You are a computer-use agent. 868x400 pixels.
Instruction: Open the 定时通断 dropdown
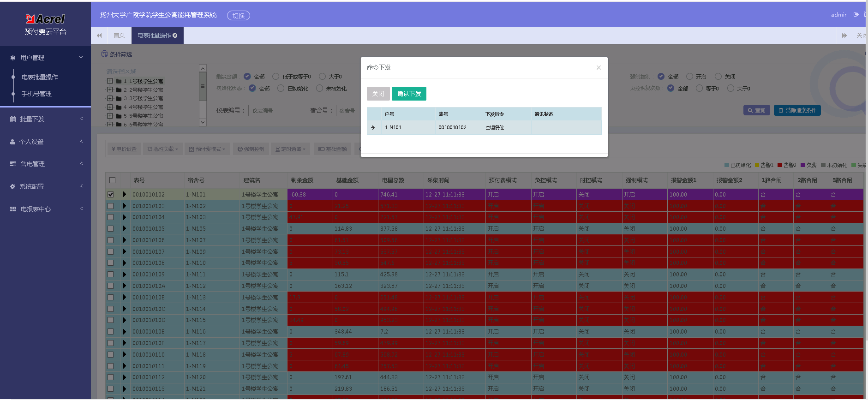coord(290,149)
